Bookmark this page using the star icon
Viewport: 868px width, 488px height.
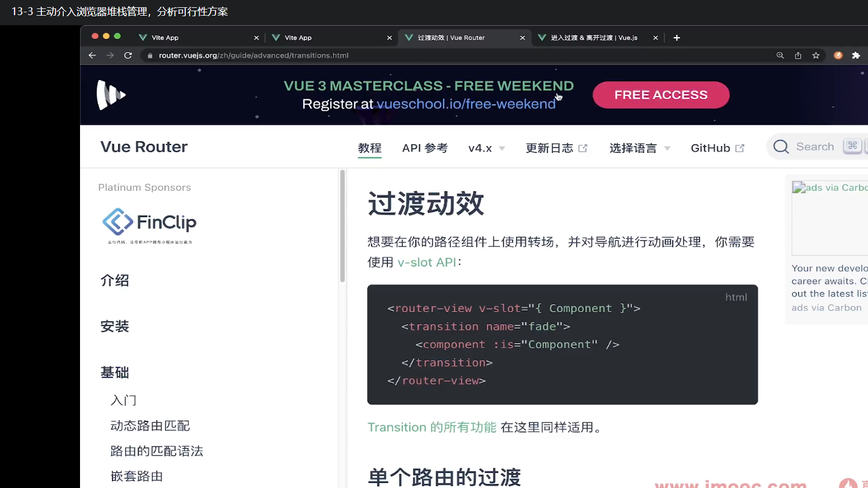816,55
